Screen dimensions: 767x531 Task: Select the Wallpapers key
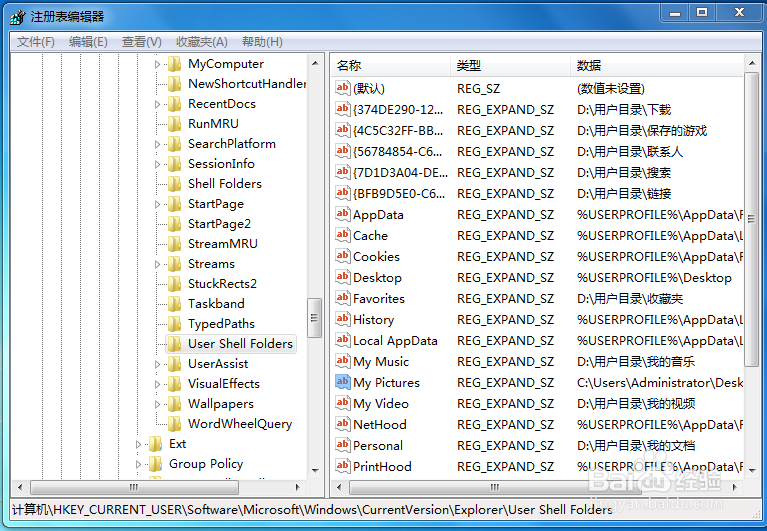point(221,404)
